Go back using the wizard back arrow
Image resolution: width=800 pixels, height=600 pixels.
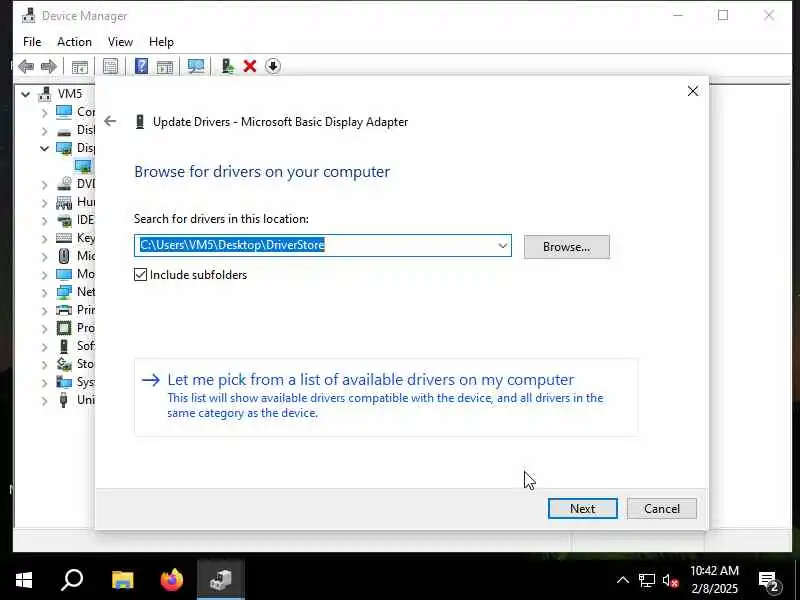pyautogui.click(x=110, y=121)
